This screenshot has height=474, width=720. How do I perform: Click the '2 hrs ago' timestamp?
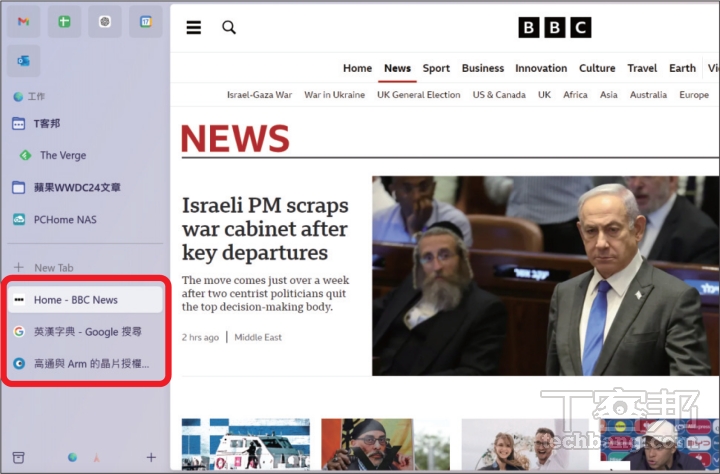tap(200, 338)
